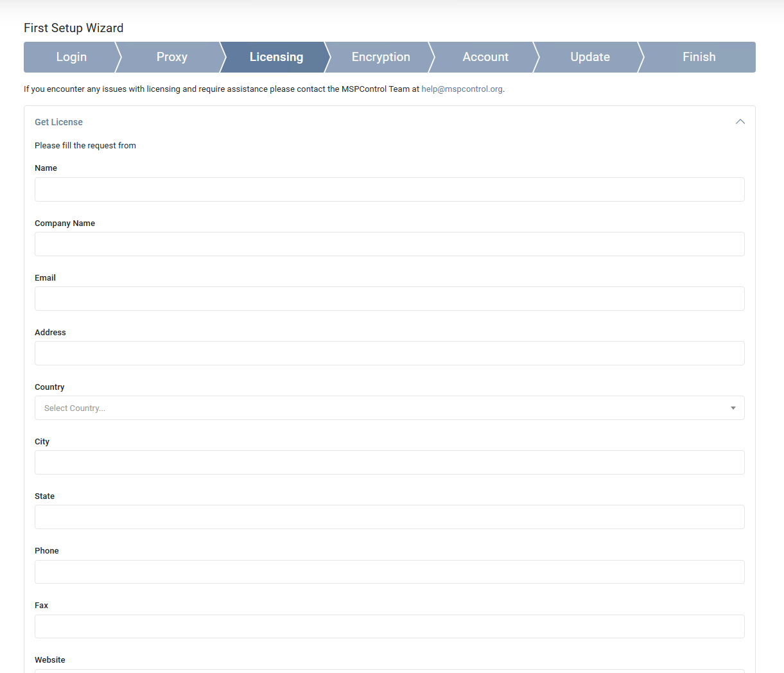Select the Licensing wizard step
This screenshot has width=784, height=673.
[276, 57]
